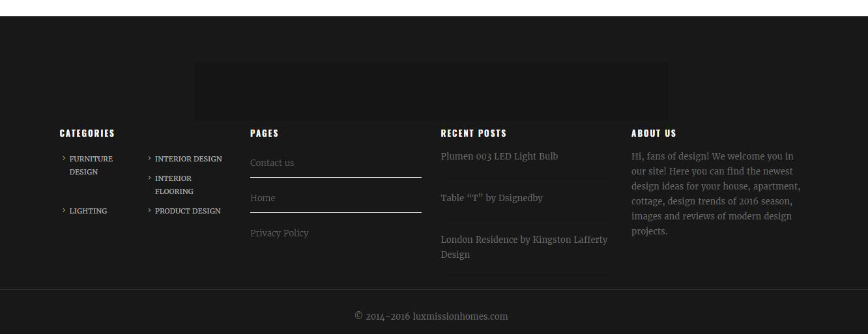Viewport: 868px width, 334px height.
Task: Open the Privacy Policy page
Action: (279, 233)
